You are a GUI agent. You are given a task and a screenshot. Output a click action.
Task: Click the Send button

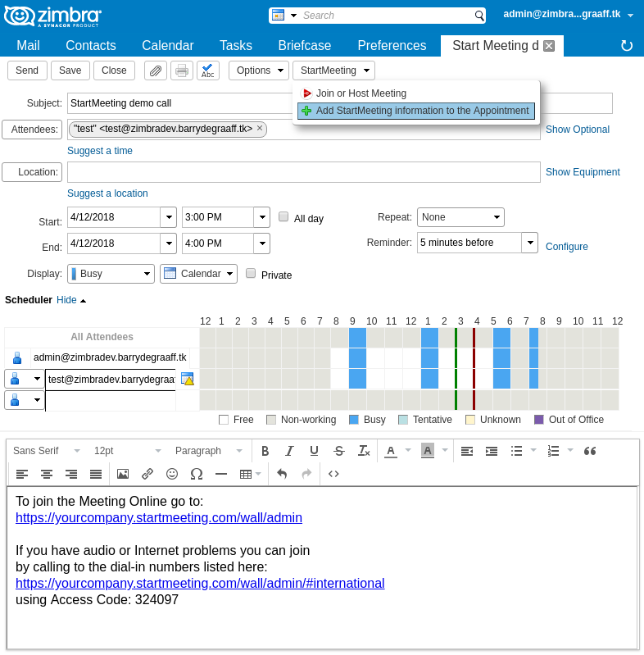[x=27, y=71]
